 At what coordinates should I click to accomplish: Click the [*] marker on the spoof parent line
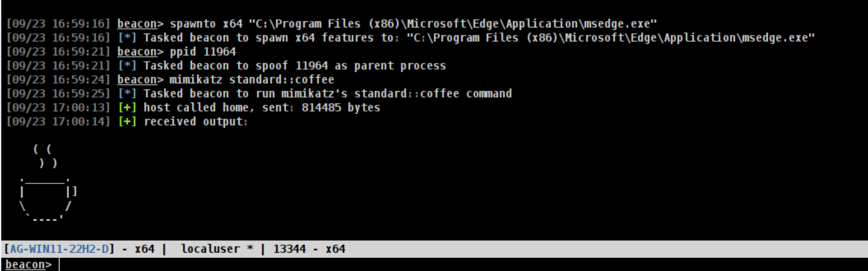tap(127, 66)
